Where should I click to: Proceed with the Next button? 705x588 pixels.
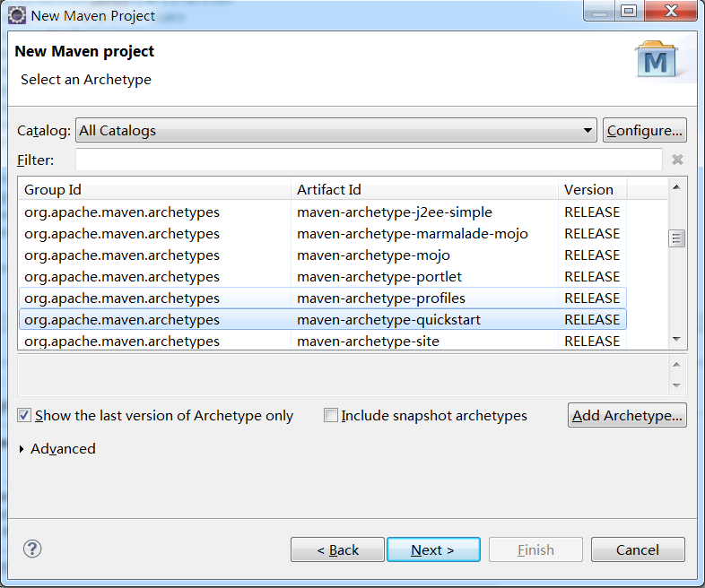point(433,549)
